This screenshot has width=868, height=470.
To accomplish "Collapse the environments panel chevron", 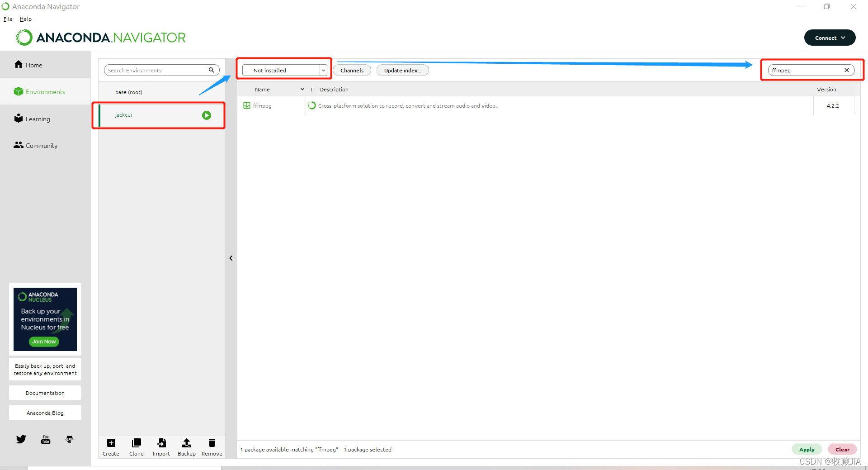I will pyautogui.click(x=231, y=258).
